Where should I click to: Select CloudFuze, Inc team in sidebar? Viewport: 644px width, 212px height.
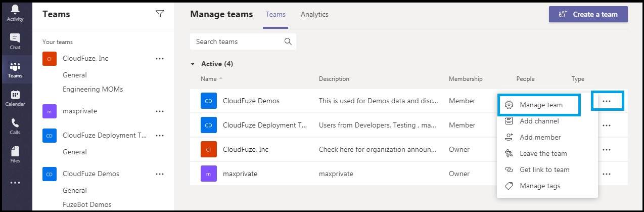click(x=85, y=58)
